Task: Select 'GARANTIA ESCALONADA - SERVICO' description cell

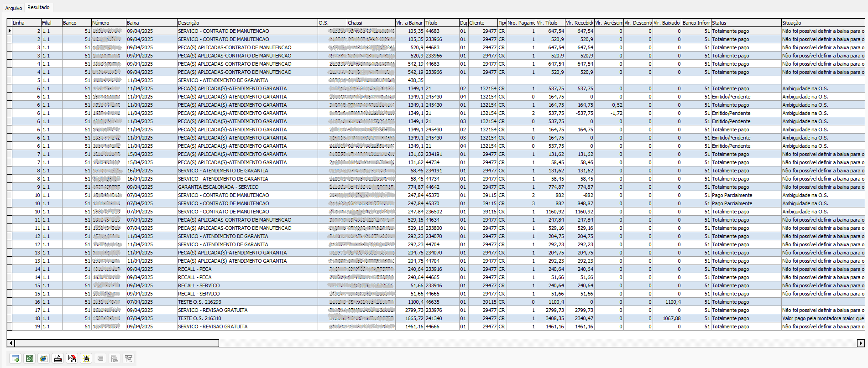Action: point(247,187)
